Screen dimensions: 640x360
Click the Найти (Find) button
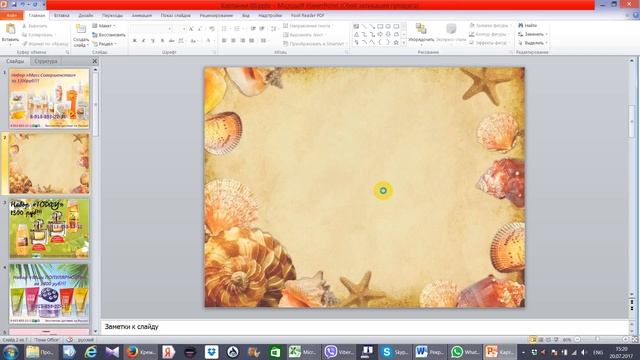click(x=528, y=25)
